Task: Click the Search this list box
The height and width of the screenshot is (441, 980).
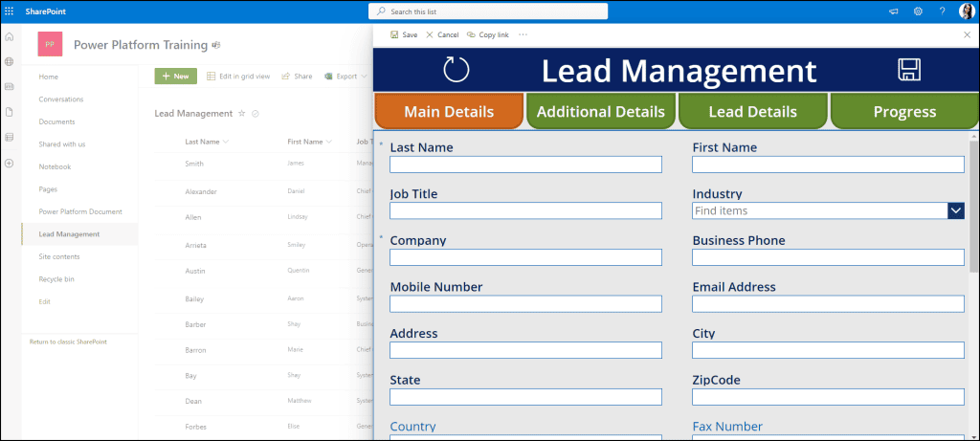Action: [x=488, y=11]
